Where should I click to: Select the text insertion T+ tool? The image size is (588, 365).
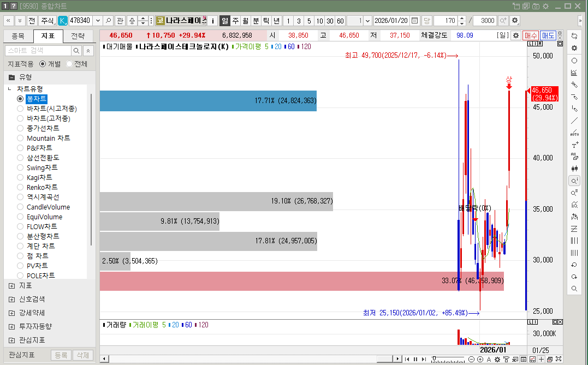click(x=574, y=145)
